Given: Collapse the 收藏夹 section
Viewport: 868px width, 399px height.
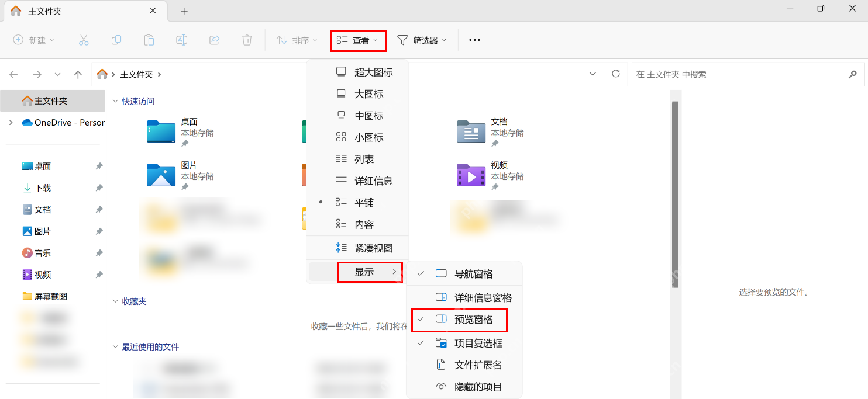Looking at the screenshot, I should pyautogui.click(x=115, y=301).
